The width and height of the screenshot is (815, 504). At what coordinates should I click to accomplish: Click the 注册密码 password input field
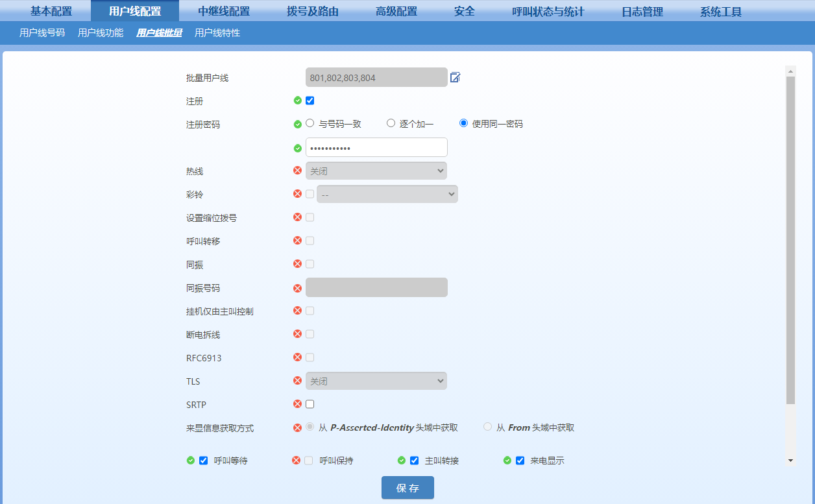[376, 147]
